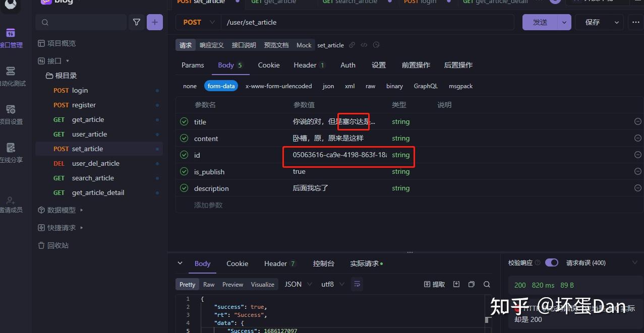The height and width of the screenshot is (333, 644).
Task: Disable the is_publish parameter
Action: pyautogui.click(x=184, y=171)
